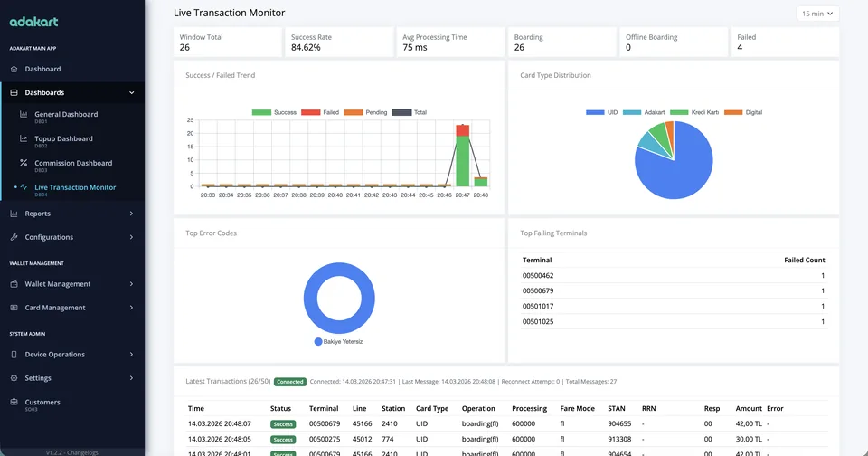Click the Card Type column header
This screenshot has width=868, height=456.
pos(432,408)
